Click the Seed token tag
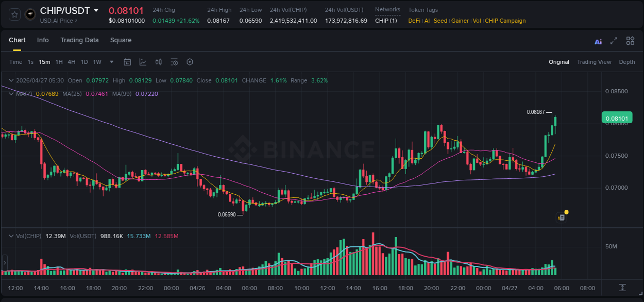The width and height of the screenshot is (644, 302). pos(440,21)
